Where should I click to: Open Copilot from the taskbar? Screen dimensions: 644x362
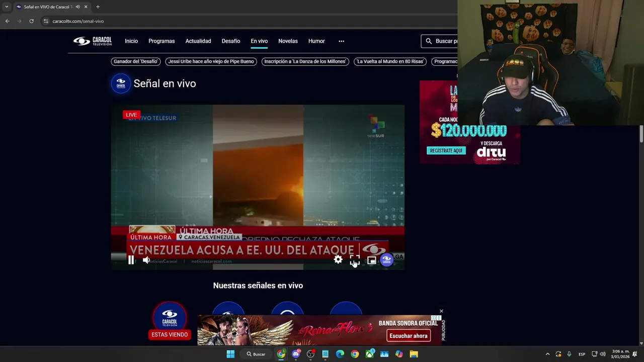(399, 354)
